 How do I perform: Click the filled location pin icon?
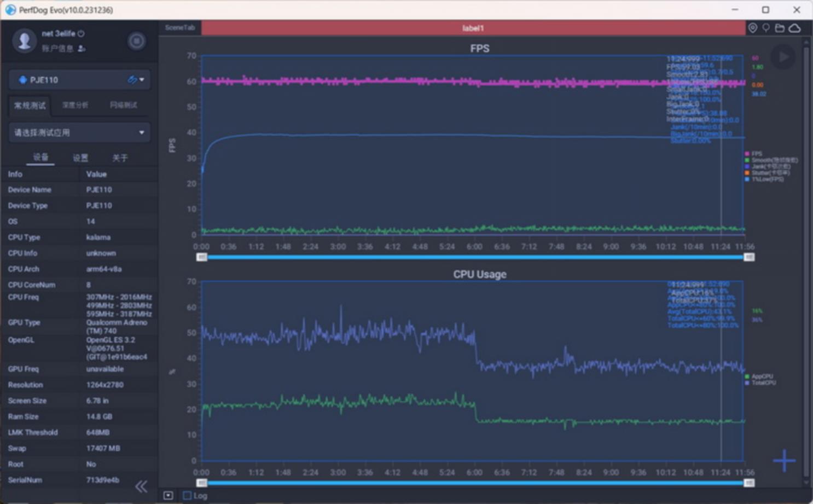click(753, 28)
